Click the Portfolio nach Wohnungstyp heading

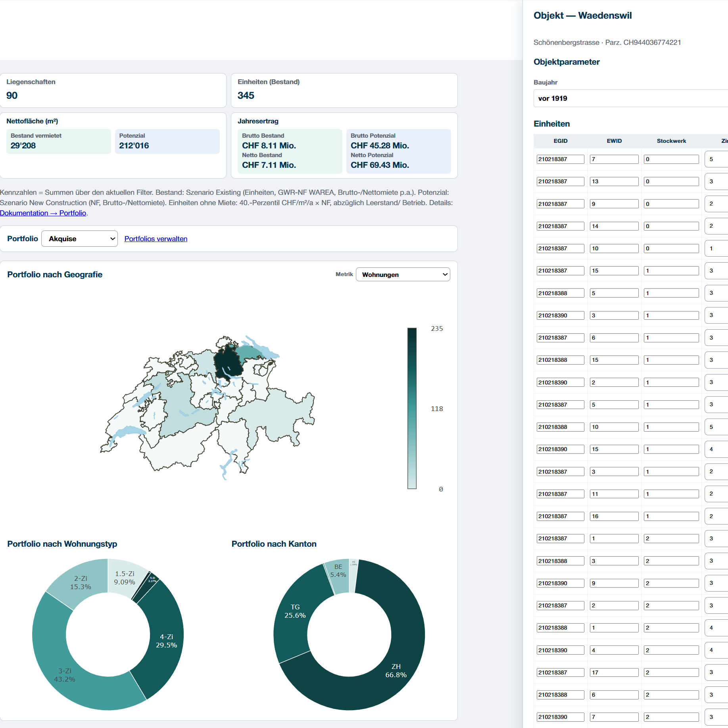pos(62,544)
